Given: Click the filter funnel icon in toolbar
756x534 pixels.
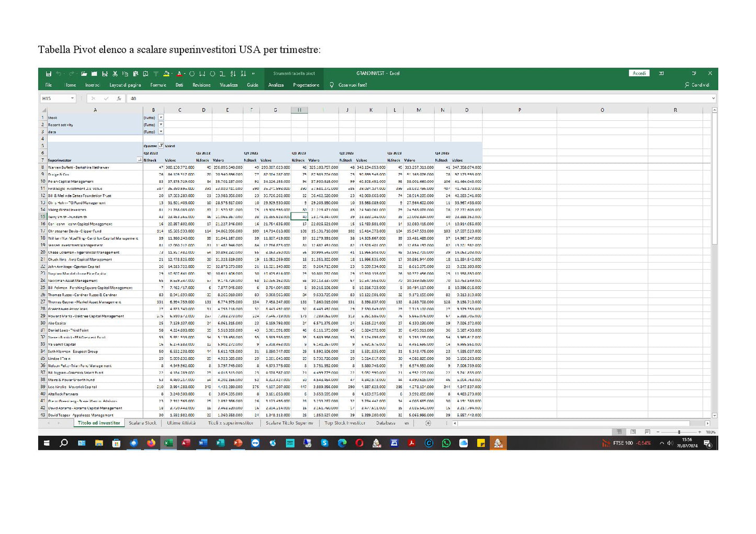Looking at the screenshot, I should click(156, 74).
